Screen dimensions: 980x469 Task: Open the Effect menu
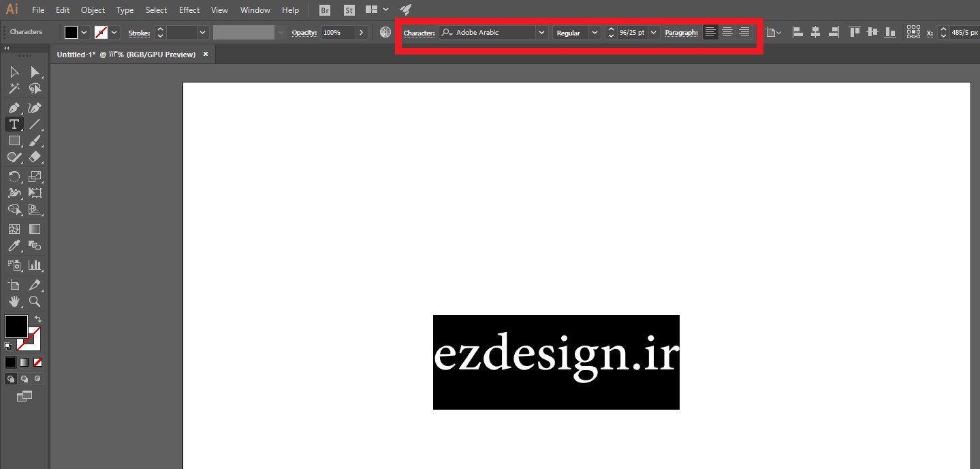pyautogui.click(x=189, y=10)
